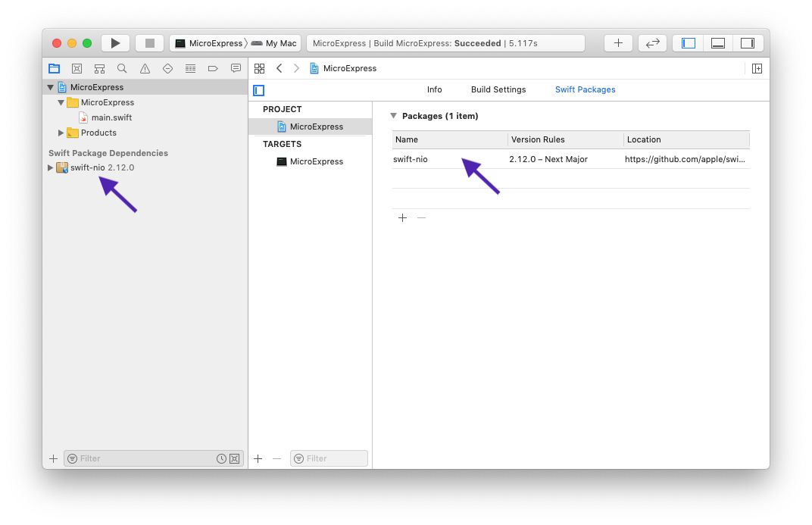Show the Debug navigator

coord(190,68)
